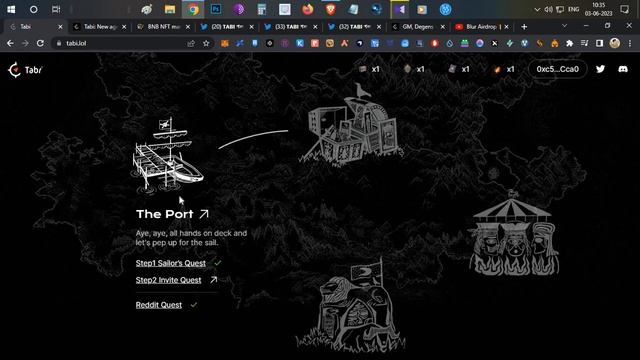Screen dimensions: 640x360
Task: Click the pirate ship port illustration
Action: [x=167, y=155]
